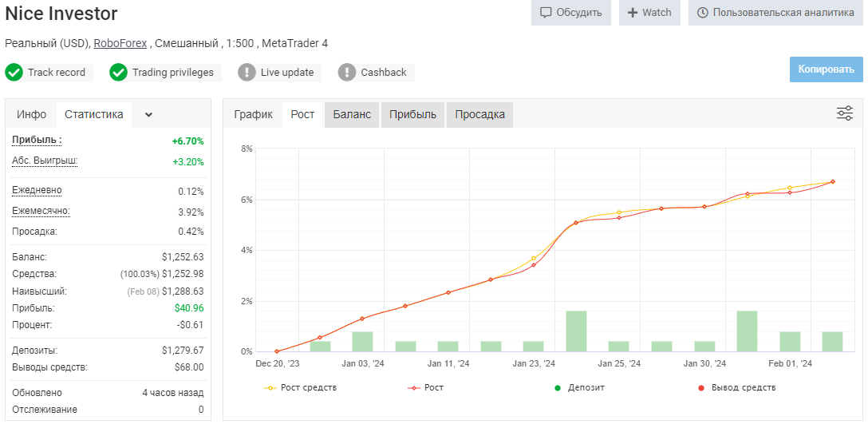The image size is (868, 436).
Task: Click the last data point on growth line
Action: [833, 182]
